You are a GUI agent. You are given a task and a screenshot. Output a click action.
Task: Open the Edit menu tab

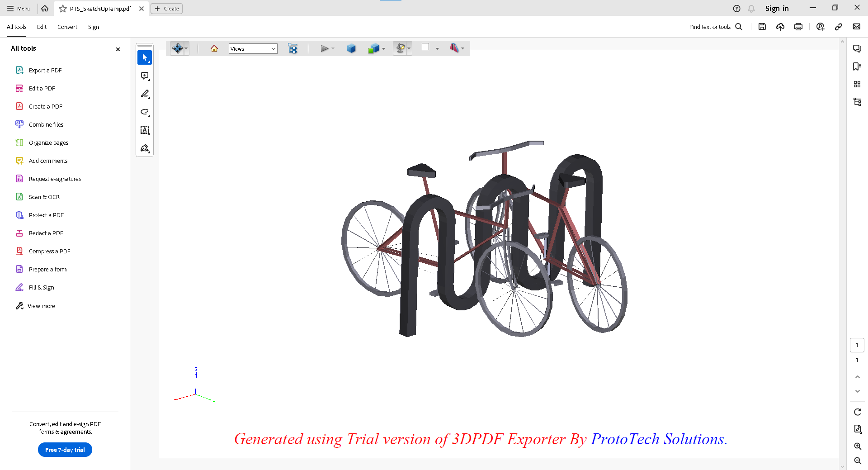tap(42, 27)
